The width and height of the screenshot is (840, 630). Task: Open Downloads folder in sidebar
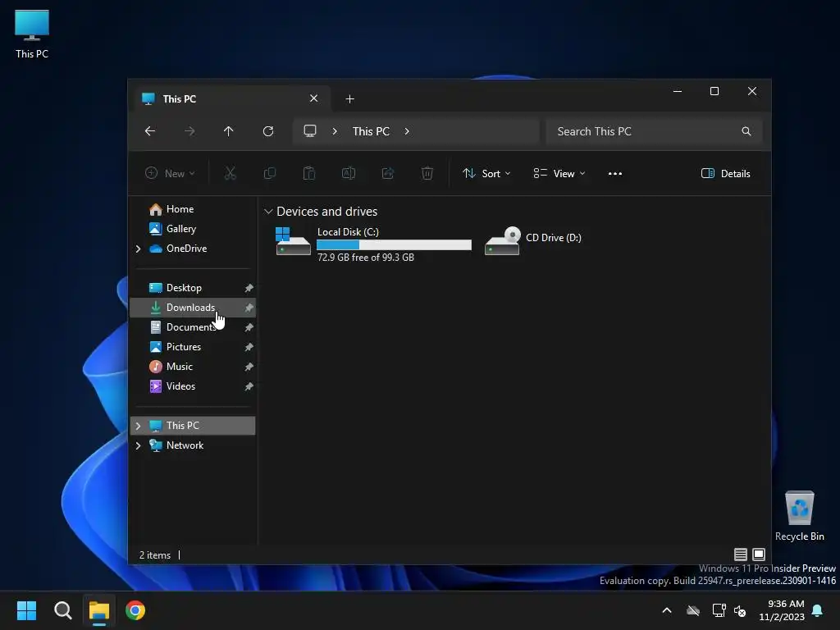pyautogui.click(x=192, y=308)
